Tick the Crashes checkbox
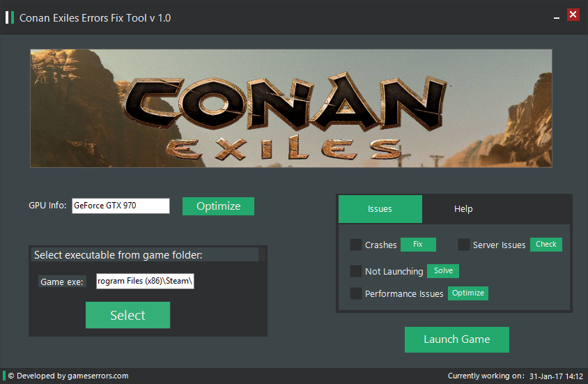 pyautogui.click(x=355, y=245)
